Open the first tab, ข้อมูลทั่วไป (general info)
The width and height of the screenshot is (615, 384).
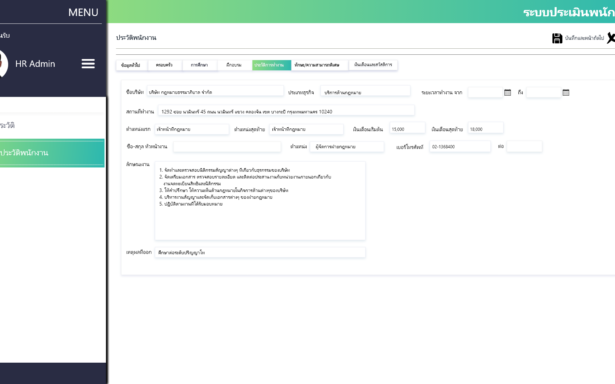pos(131,65)
